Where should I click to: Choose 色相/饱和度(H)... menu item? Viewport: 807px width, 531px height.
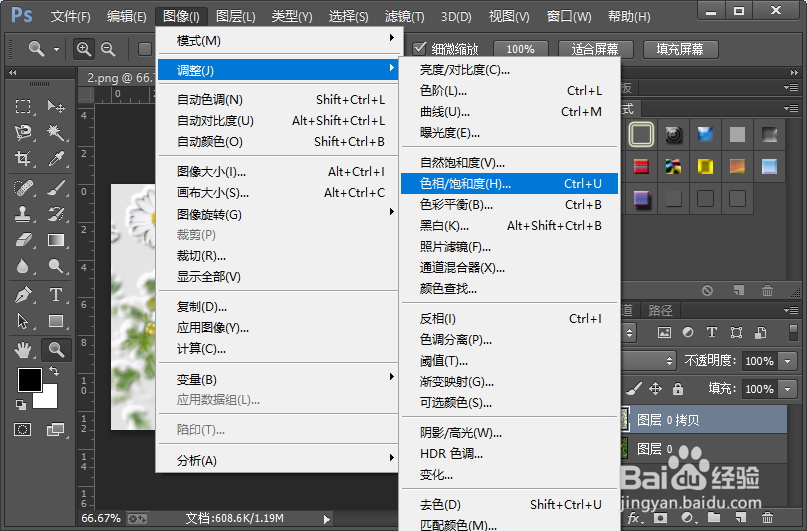[510, 184]
